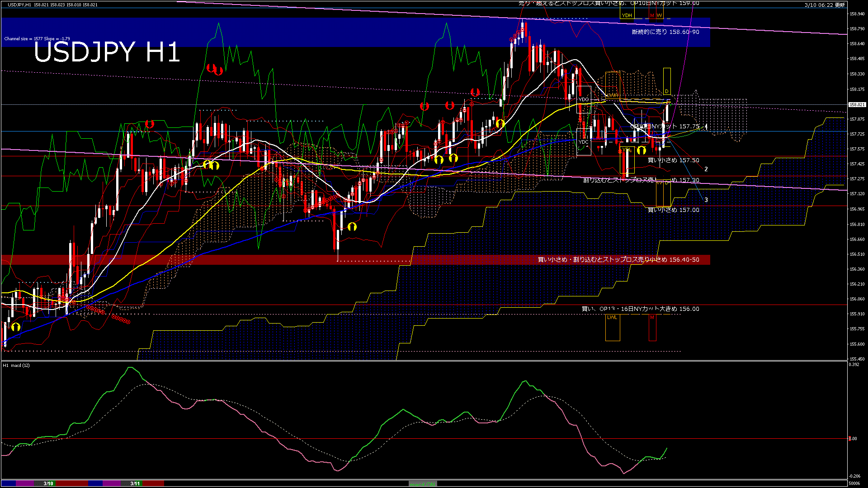Click the 158.021 current price tag
This screenshot has height=488, width=868.
click(x=857, y=104)
